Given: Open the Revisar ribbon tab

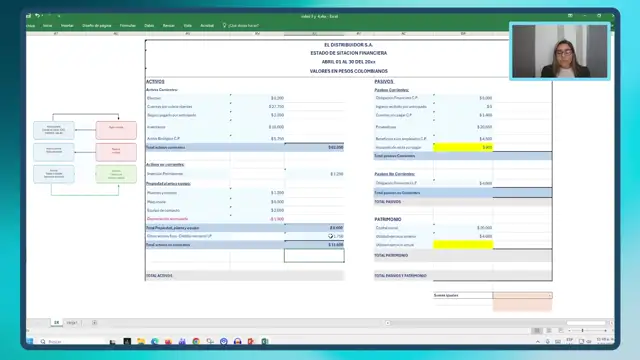Looking at the screenshot, I should pos(169,25).
